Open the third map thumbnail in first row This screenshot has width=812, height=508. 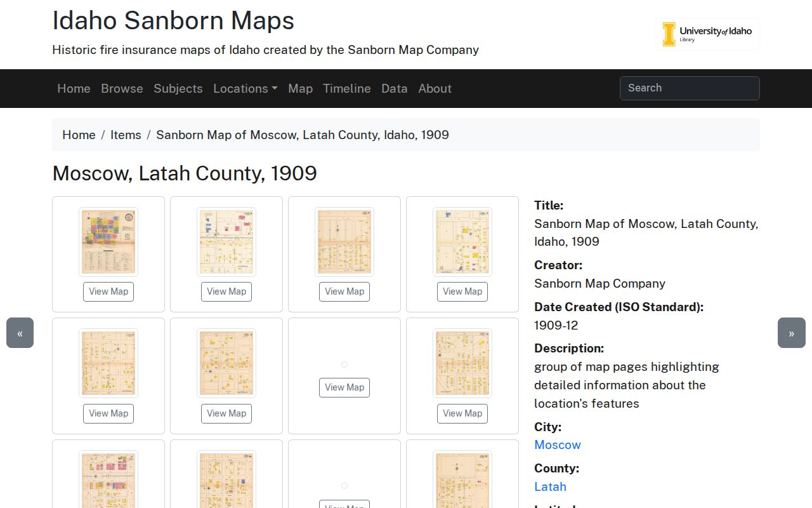click(x=344, y=242)
